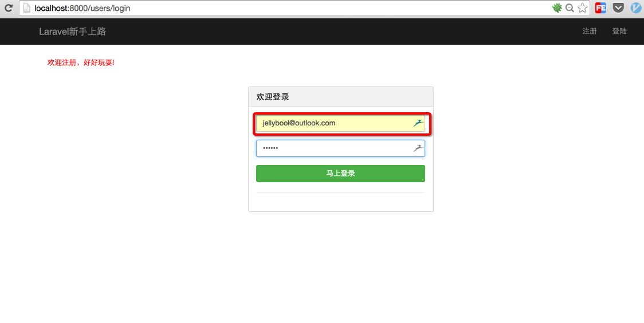Viewport: 644px width, 323px height.
Task: Focus the jellybool@outlook.com email field
Action: (x=332, y=123)
